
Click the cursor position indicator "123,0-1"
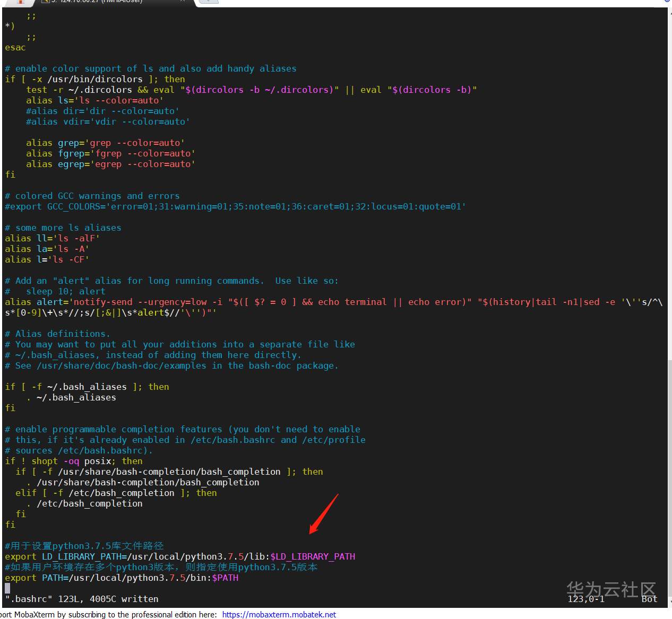coord(586,599)
